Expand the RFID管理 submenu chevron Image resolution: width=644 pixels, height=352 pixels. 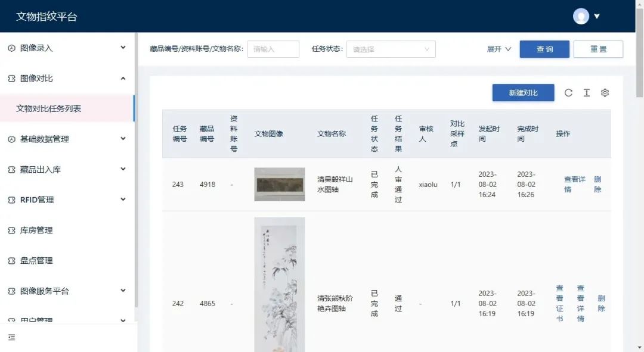(x=123, y=200)
